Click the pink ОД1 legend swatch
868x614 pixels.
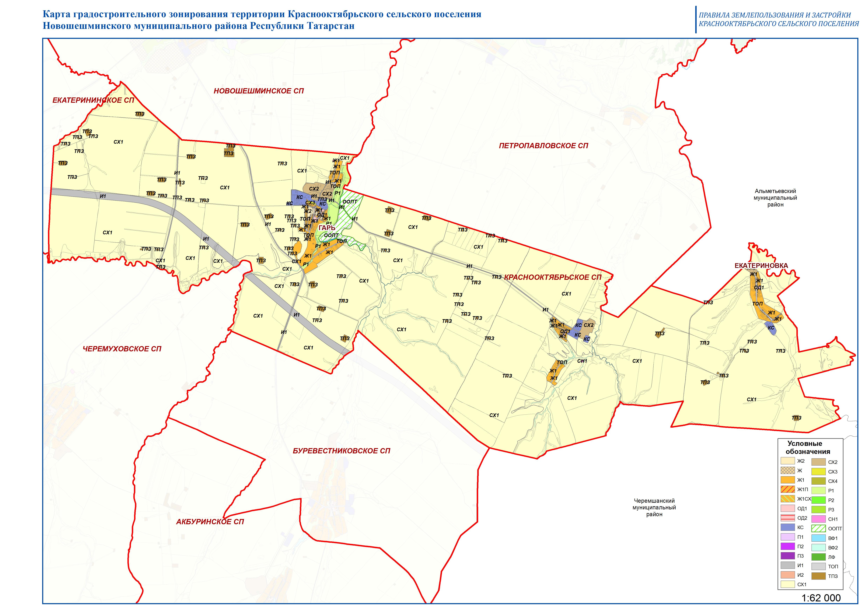(x=787, y=508)
